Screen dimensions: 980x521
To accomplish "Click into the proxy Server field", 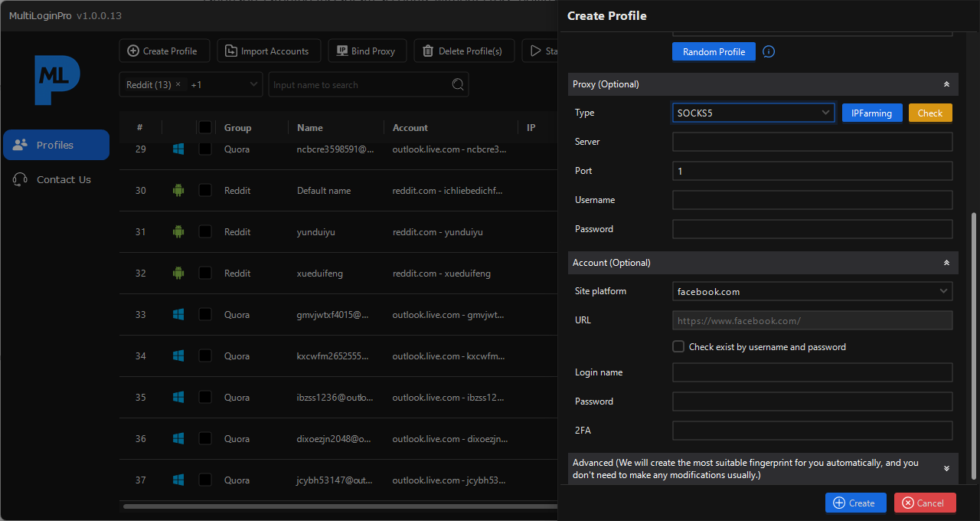I will (812, 143).
